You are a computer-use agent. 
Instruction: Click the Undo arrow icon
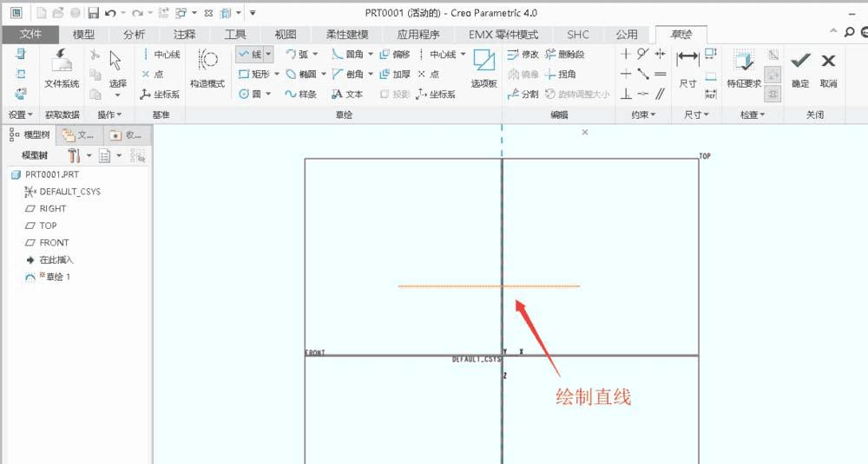click(110, 13)
